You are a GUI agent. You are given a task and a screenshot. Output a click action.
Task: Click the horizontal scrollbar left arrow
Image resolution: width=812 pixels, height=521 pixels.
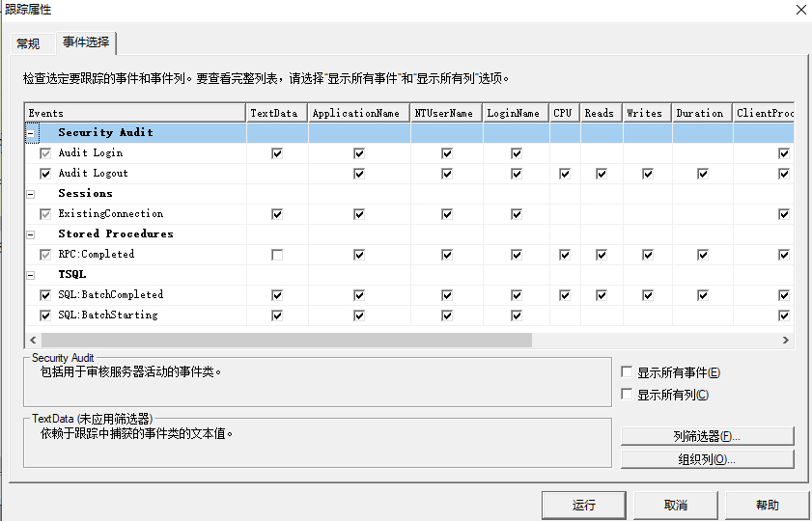pos(33,340)
